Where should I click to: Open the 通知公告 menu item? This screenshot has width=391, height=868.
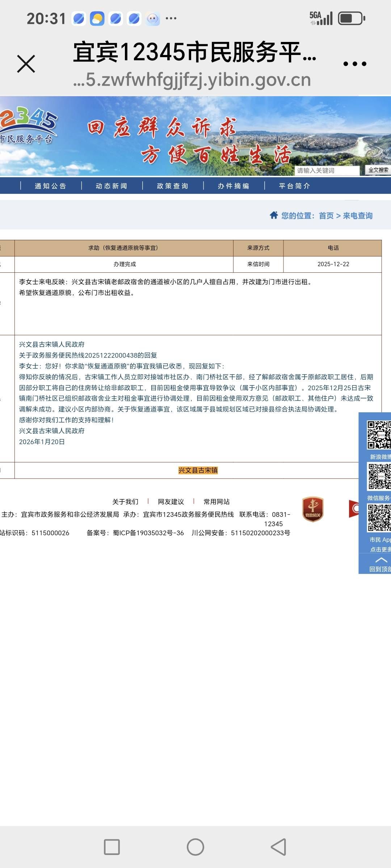(51, 186)
